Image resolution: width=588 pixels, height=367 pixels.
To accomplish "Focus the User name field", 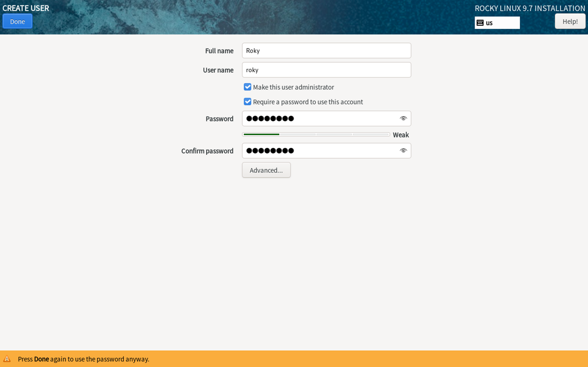I will pyautogui.click(x=327, y=70).
